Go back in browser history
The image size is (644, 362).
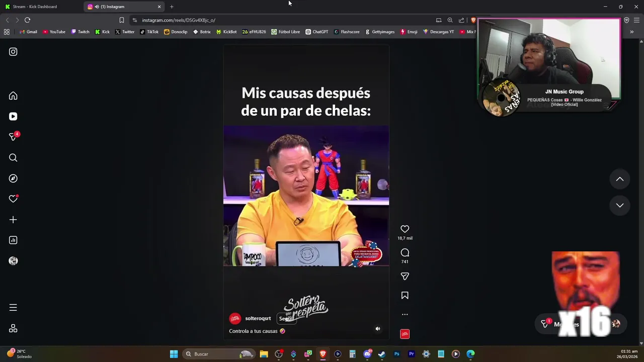(7, 20)
